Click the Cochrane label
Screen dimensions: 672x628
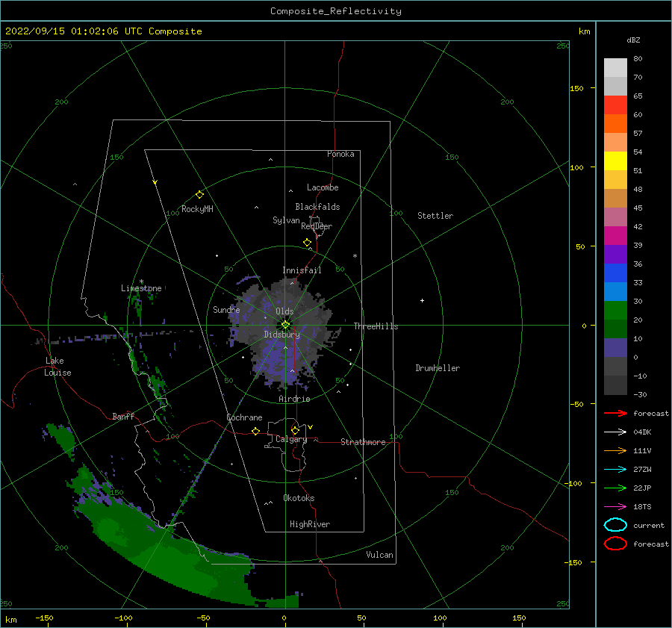[x=244, y=417]
